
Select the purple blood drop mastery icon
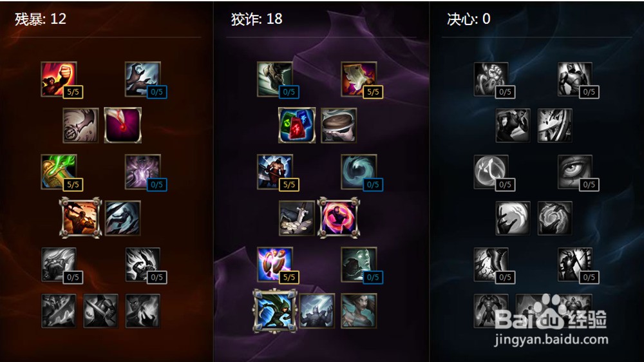pos(123,126)
